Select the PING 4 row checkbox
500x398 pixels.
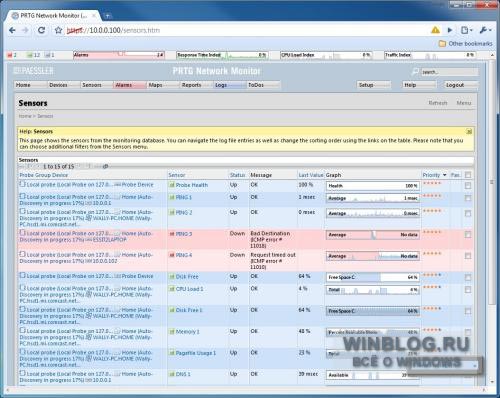click(x=468, y=256)
